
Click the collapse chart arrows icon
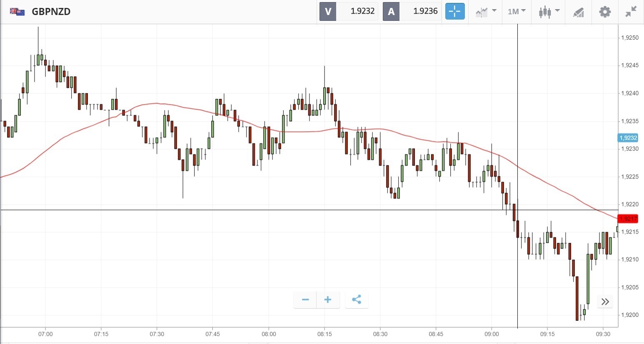(x=631, y=12)
